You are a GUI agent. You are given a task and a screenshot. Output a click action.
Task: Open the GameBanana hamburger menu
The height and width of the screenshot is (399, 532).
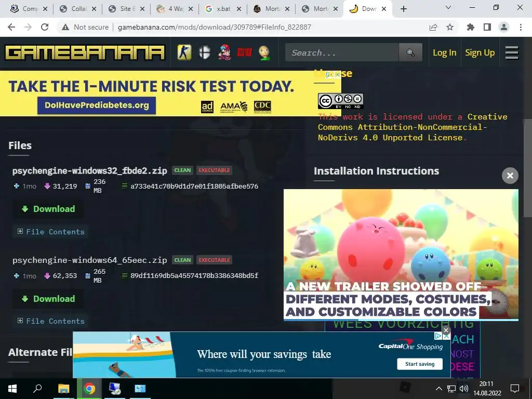click(x=512, y=52)
